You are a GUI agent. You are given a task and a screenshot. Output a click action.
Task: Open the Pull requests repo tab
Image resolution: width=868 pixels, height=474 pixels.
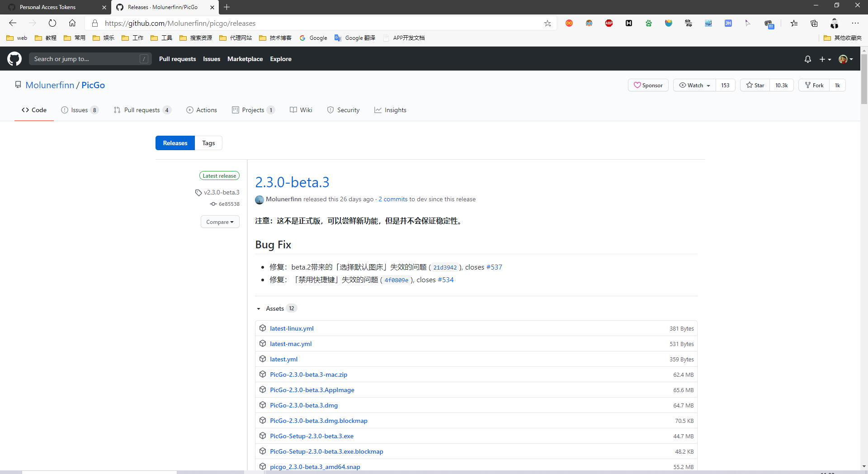tap(142, 110)
